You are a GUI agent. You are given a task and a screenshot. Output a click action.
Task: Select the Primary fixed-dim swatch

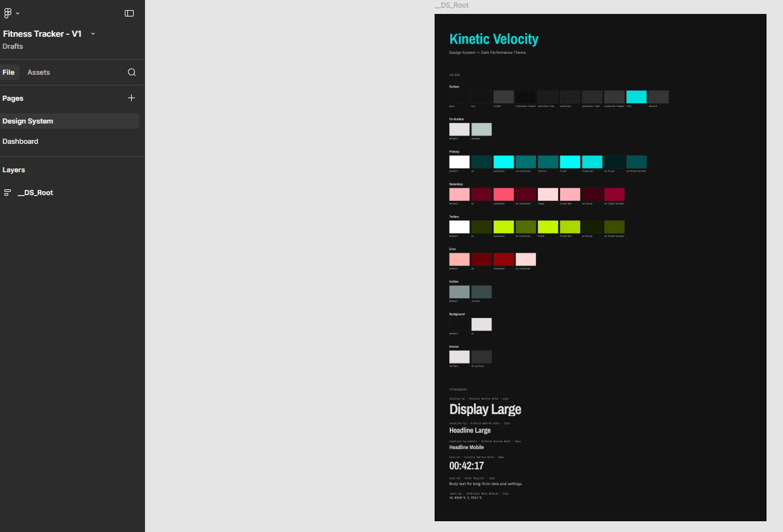click(x=592, y=161)
